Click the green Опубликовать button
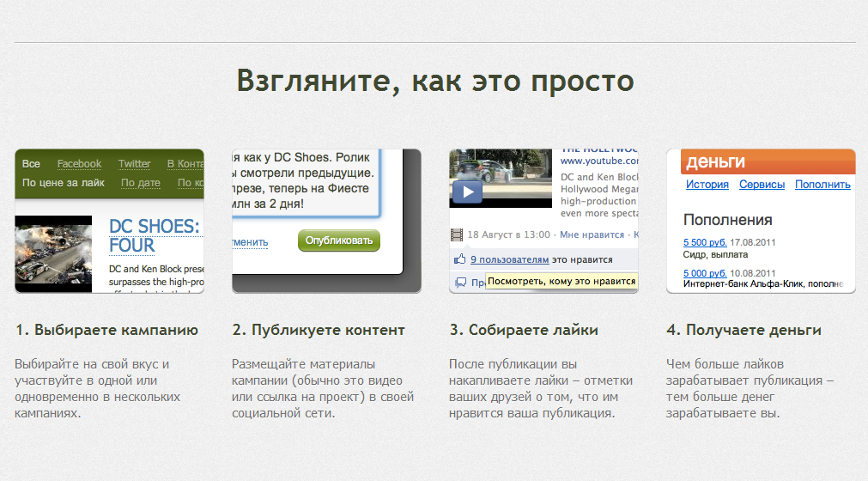The width and height of the screenshot is (868, 481). 339,240
